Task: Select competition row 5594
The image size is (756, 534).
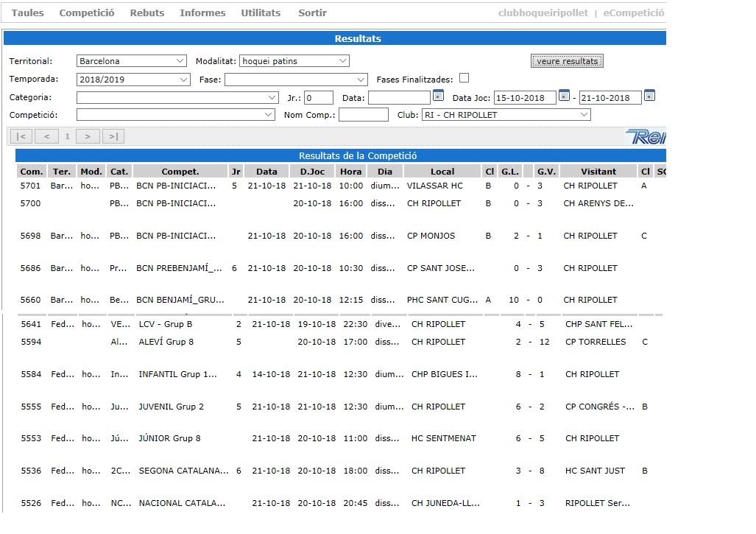Action: [x=340, y=342]
